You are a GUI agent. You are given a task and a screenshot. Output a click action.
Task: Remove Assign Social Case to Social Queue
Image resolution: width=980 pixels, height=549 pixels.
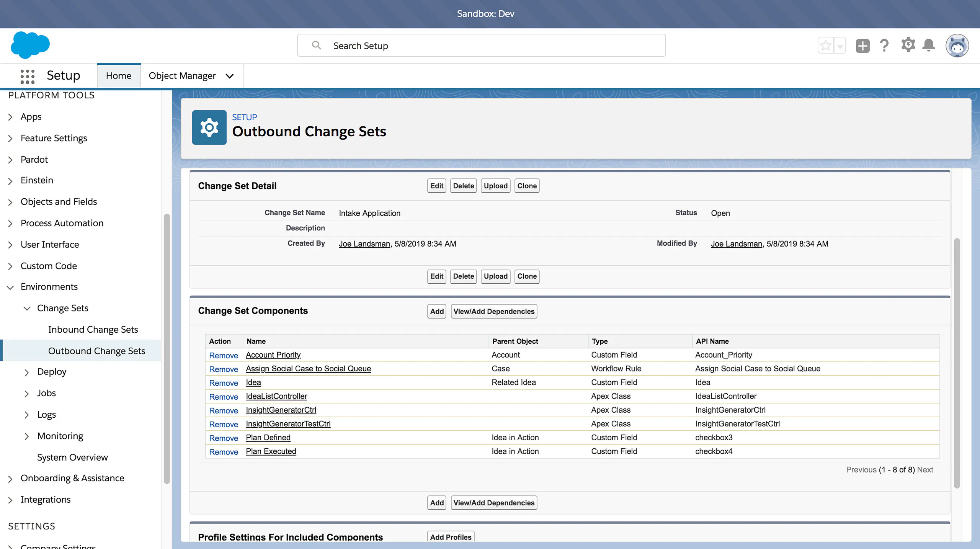224,369
